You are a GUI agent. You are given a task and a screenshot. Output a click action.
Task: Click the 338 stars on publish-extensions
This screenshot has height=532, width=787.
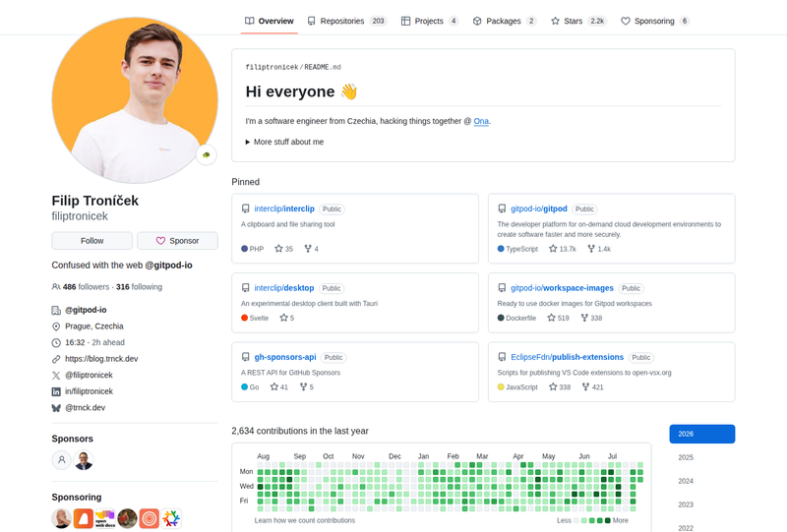(560, 387)
